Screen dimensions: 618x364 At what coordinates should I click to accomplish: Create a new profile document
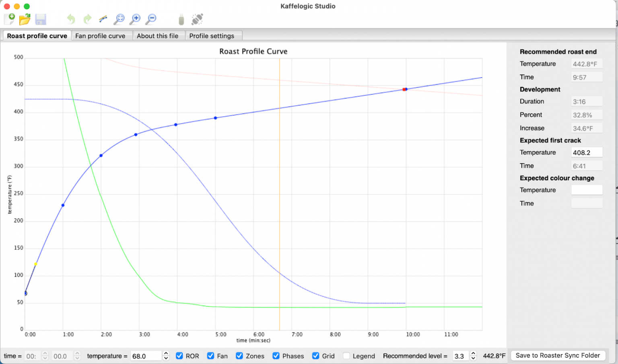pos(9,19)
